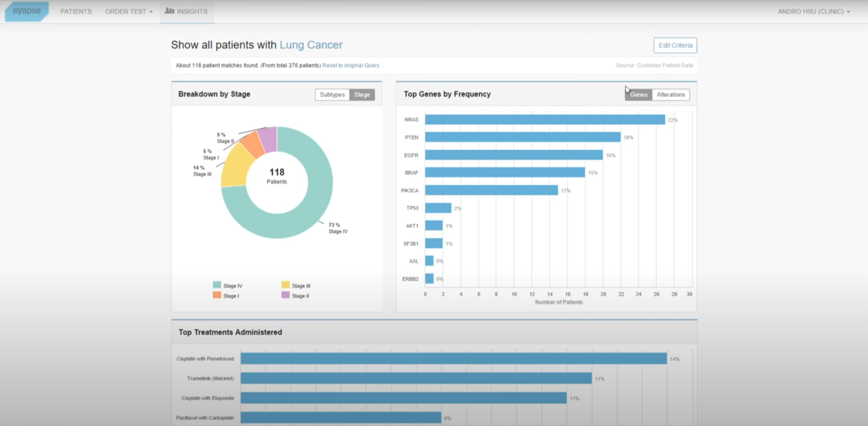868x426 pixels.
Task: Select the Stage toggle button
Action: (362, 95)
